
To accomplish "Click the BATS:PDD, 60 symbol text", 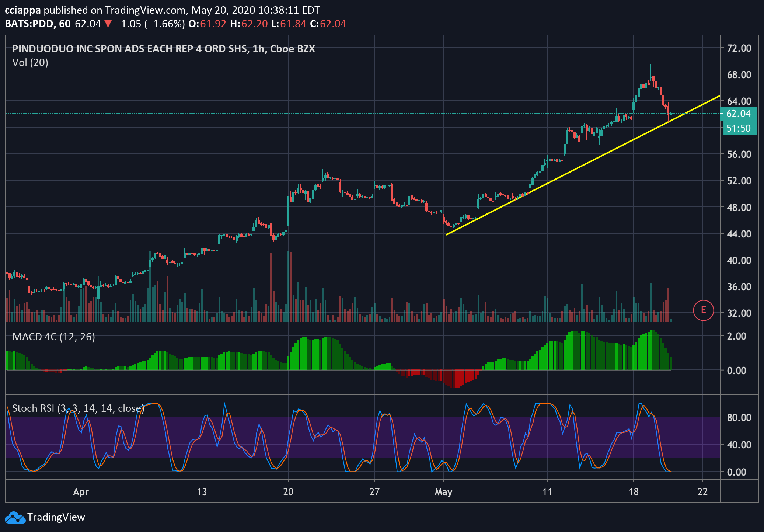I will pyautogui.click(x=38, y=24).
